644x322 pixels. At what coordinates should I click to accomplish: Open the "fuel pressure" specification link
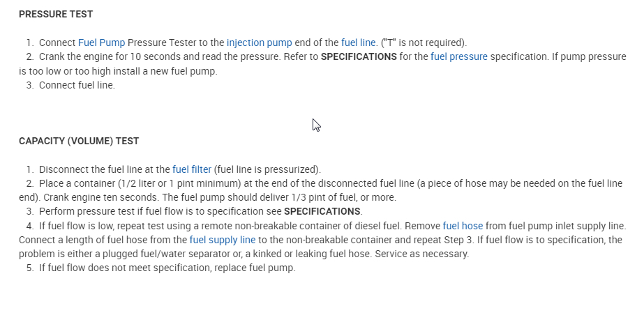[459, 56]
